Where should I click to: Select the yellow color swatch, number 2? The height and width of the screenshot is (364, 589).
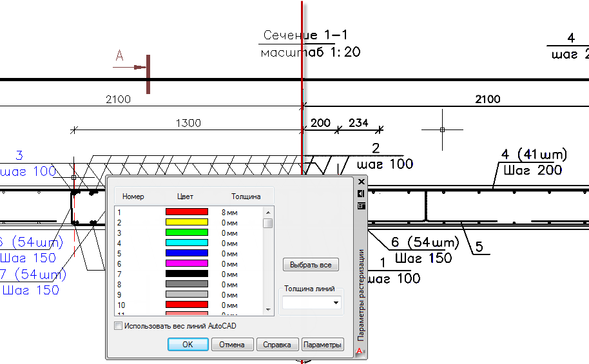pyautogui.click(x=187, y=222)
